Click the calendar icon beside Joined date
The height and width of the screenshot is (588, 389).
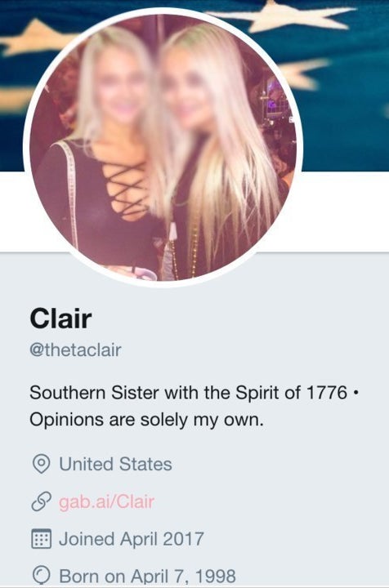click(41, 539)
